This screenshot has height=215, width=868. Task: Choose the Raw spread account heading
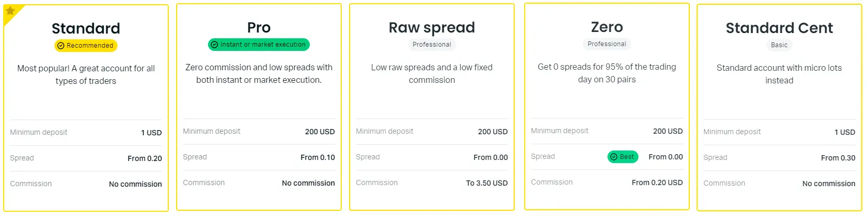coord(432,27)
